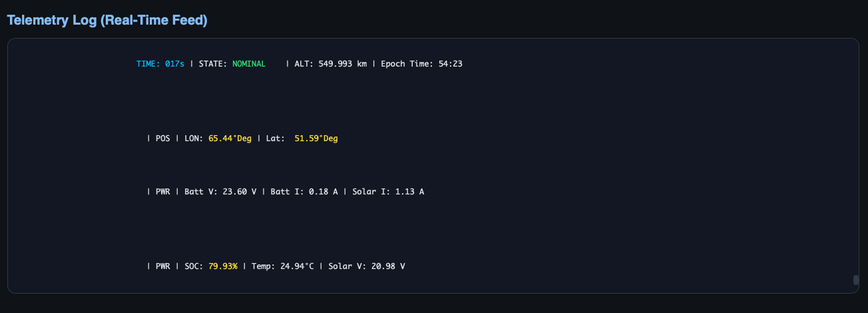Click the STATE label text
The height and width of the screenshot is (313, 868).
[x=213, y=64]
